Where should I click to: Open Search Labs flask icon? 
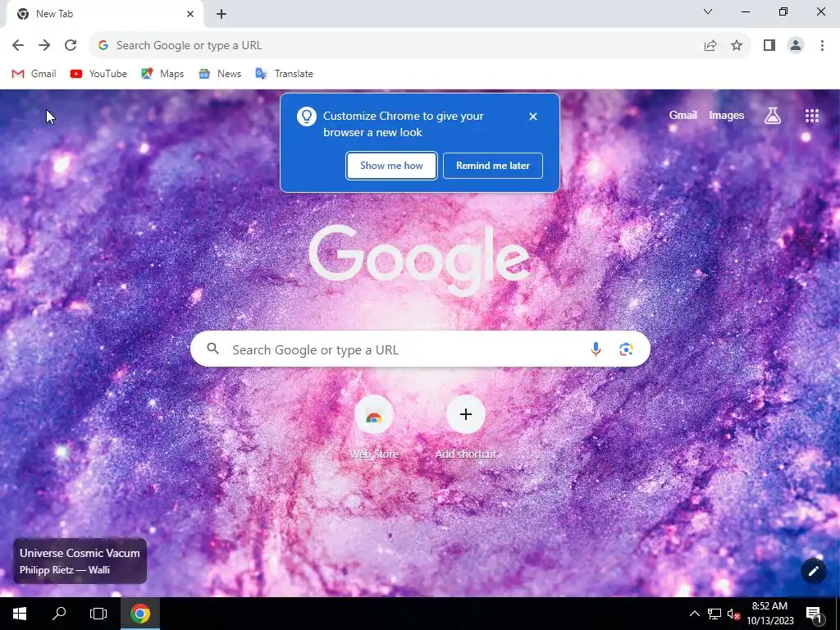773,115
